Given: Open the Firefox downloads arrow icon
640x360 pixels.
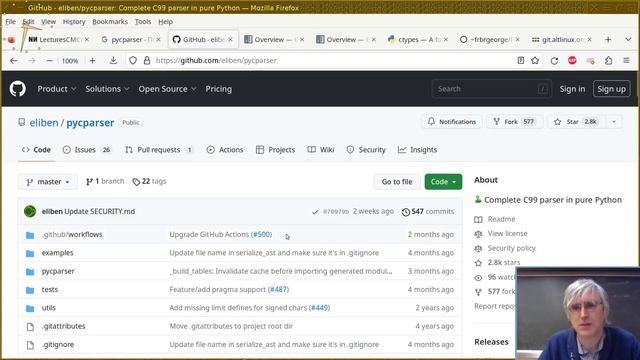Looking at the screenshot, I should [113, 60].
